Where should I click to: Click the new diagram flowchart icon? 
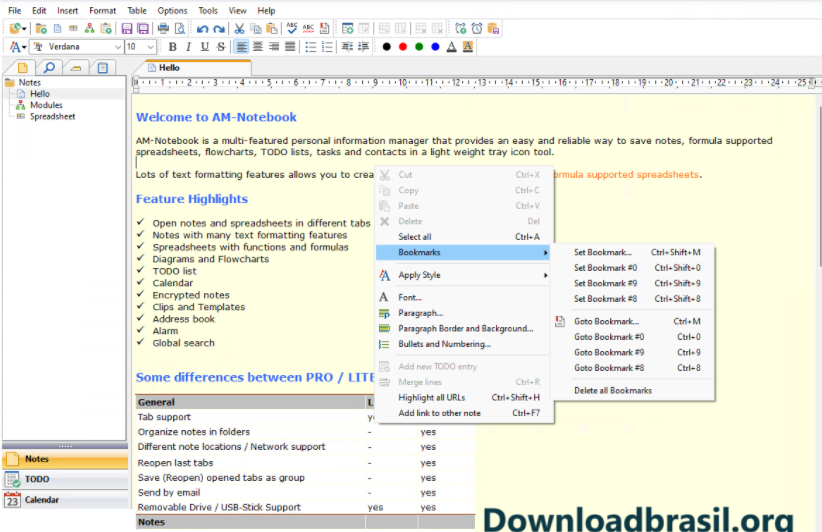point(90,29)
